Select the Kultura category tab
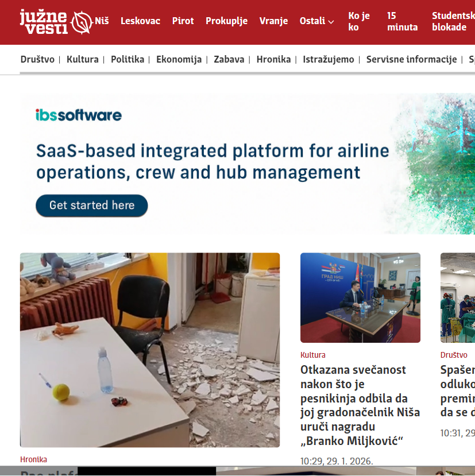The width and height of the screenshot is (475, 476). pyautogui.click(x=82, y=59)
